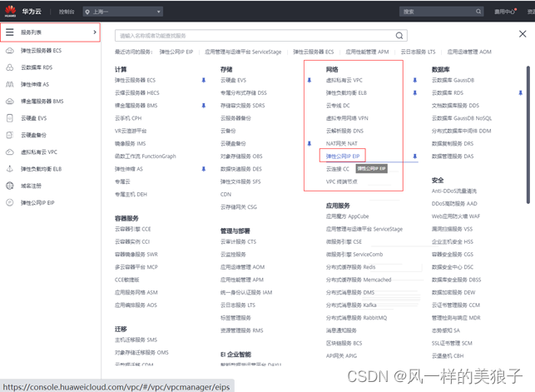Open 对象存储服务 OBS under 存储

241,156
